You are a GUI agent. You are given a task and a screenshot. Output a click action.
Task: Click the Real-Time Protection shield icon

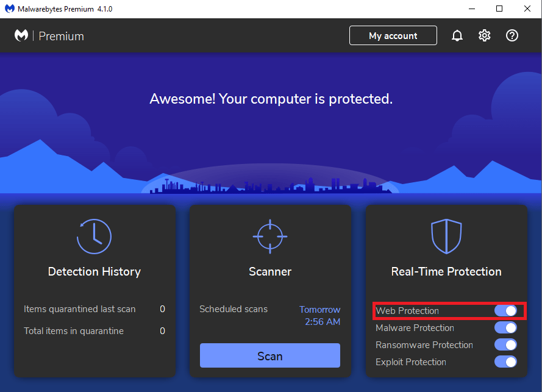coord(446,237)
